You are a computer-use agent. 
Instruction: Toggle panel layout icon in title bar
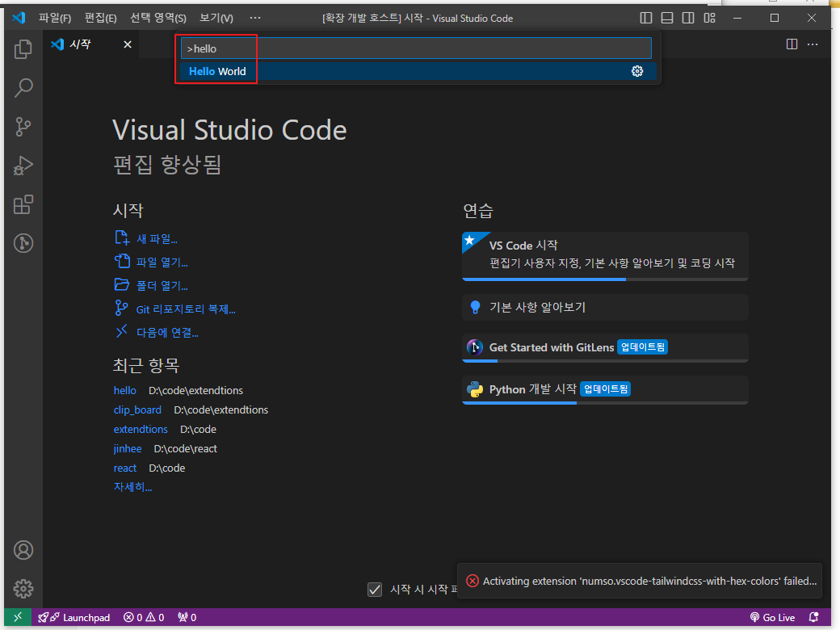(667, 19)
